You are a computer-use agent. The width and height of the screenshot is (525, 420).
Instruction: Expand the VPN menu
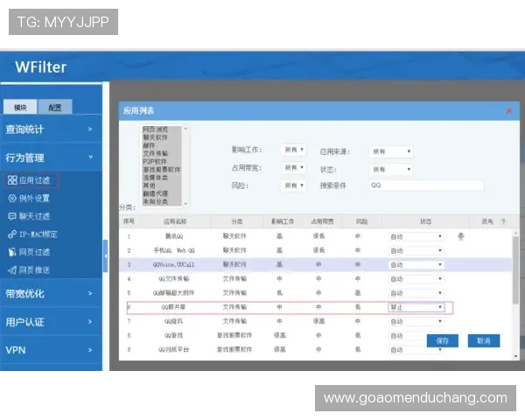pyautogui.click(x=51, y=350)
